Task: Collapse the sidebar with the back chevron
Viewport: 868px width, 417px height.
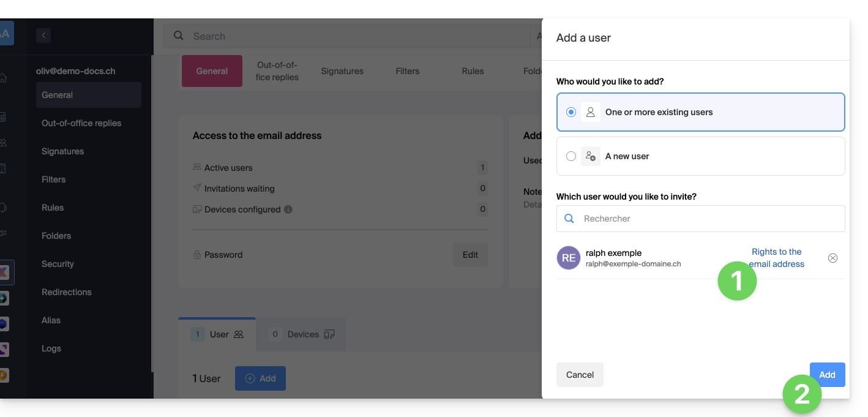Action: coord(43,36)
